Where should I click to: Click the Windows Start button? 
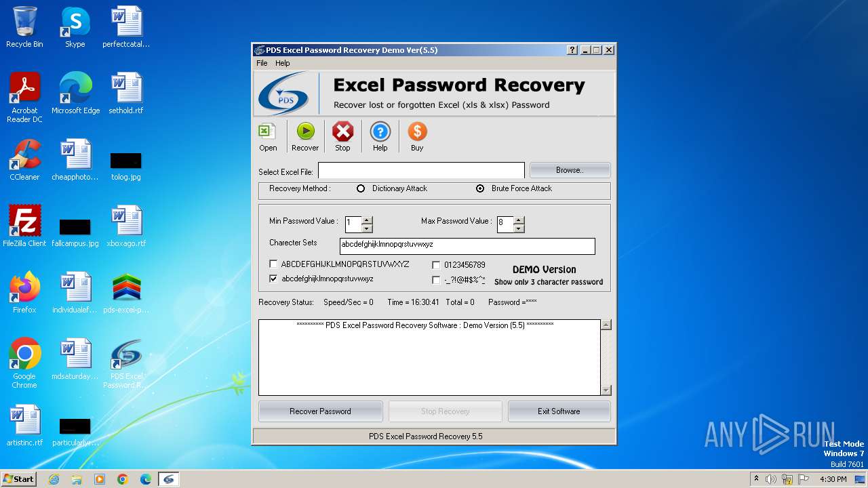click(x=18, y=479)
